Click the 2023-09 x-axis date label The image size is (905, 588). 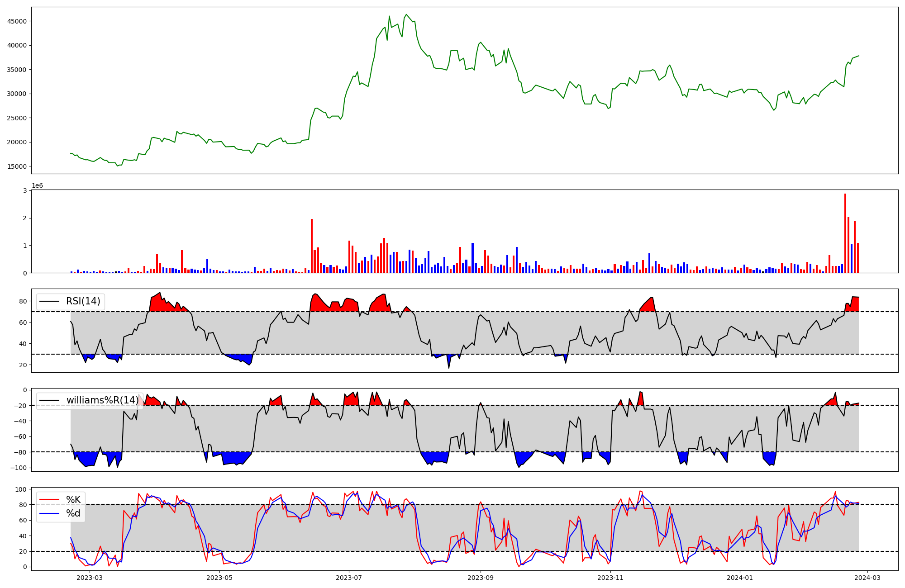tap(481, 578)
